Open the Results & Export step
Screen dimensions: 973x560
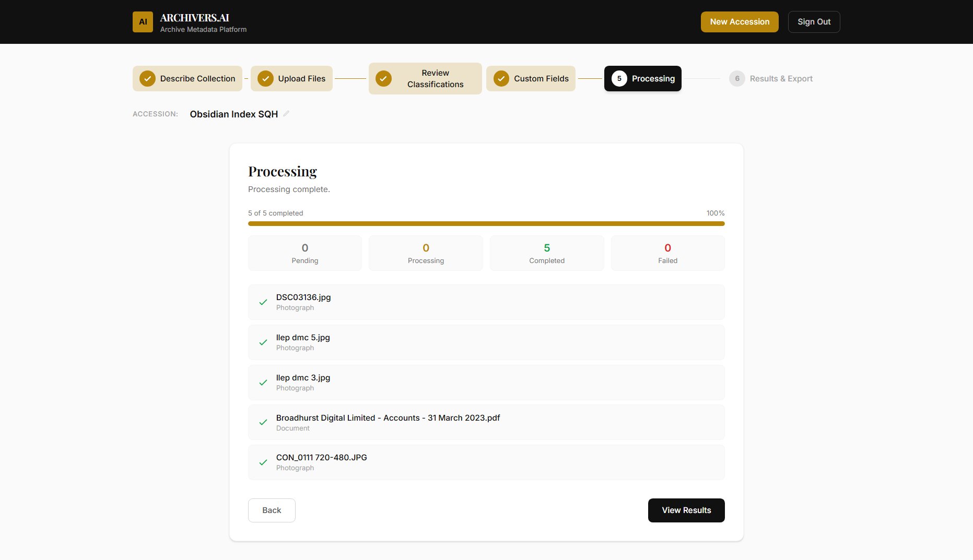click(770, 78)
